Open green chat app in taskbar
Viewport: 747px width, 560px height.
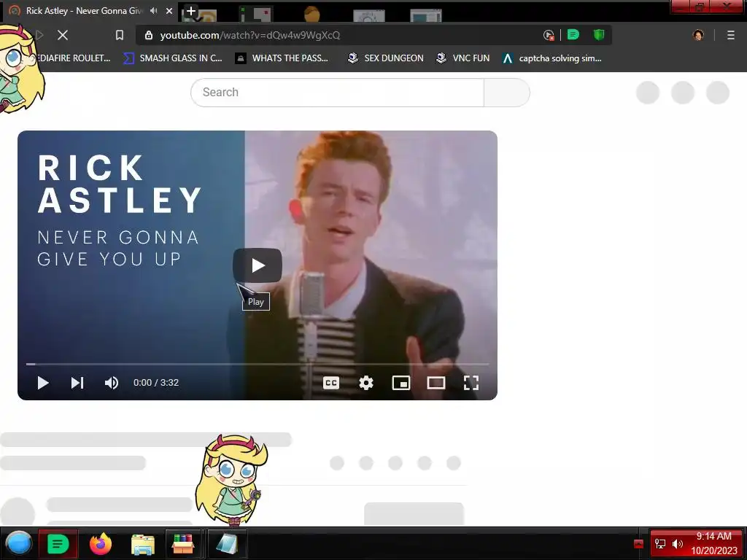pyautogui.click(x=58, y=543)
